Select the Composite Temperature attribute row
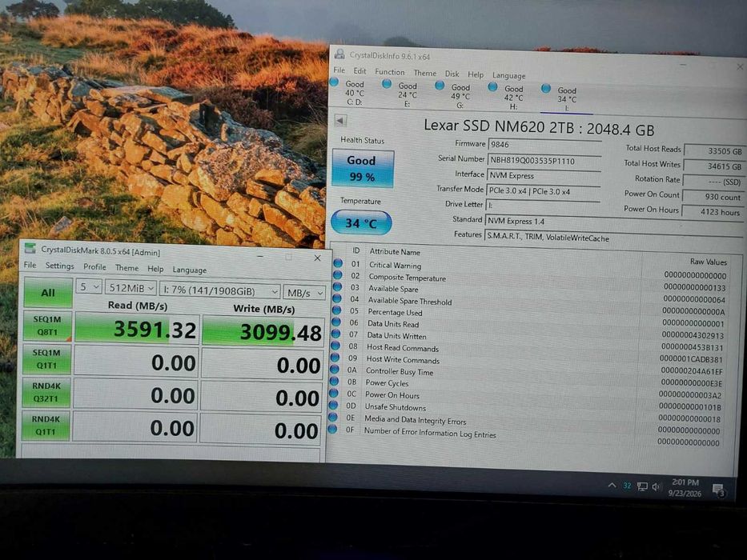Screen dimensions: 747x560 (530, 281)
